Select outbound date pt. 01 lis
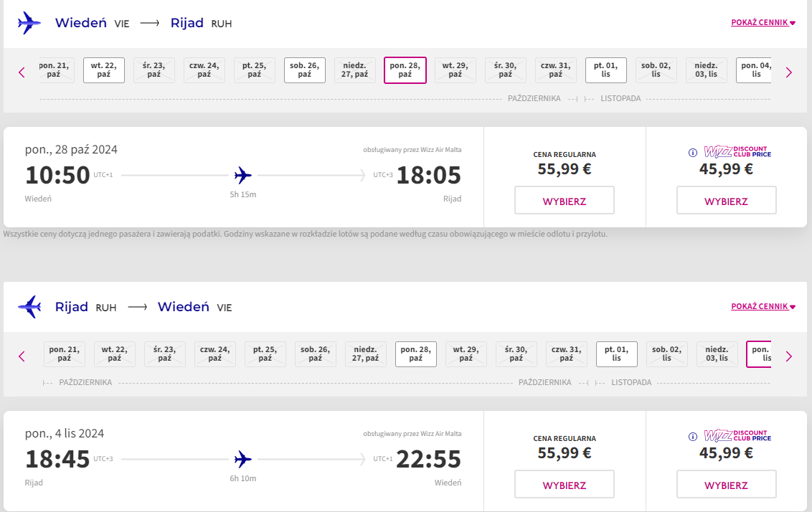 point(606,70)
